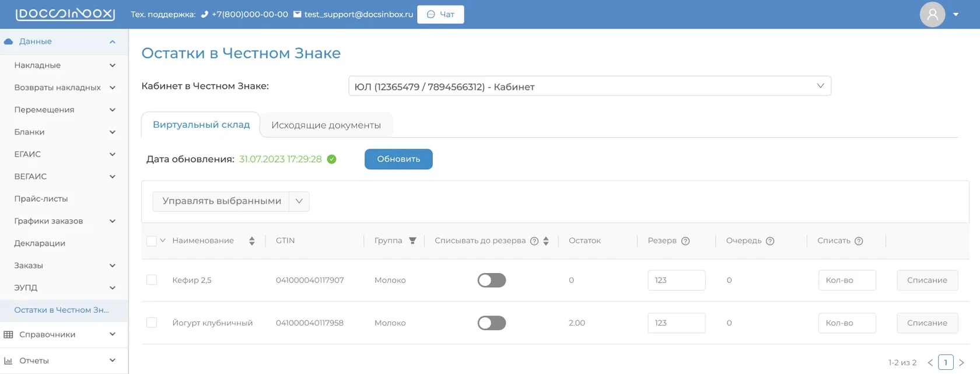Image resolution: width=980 pixels, height=374 pixels.
Task: Click the cloud icon beside Данные
Action: click(8, 41)
